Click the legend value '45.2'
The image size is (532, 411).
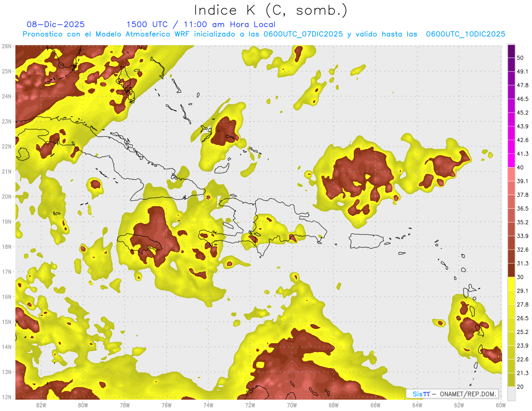click(x=523, y=113)
